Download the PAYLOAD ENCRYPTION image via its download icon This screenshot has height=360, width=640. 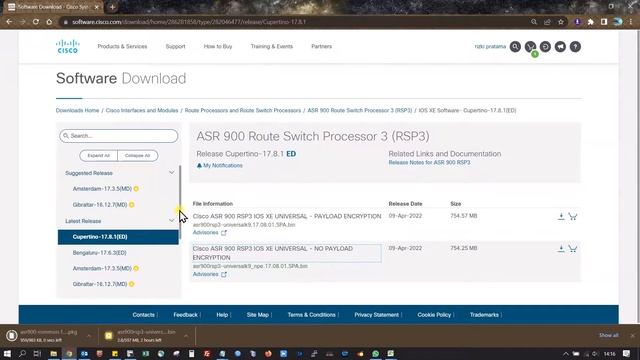point(561,216)
